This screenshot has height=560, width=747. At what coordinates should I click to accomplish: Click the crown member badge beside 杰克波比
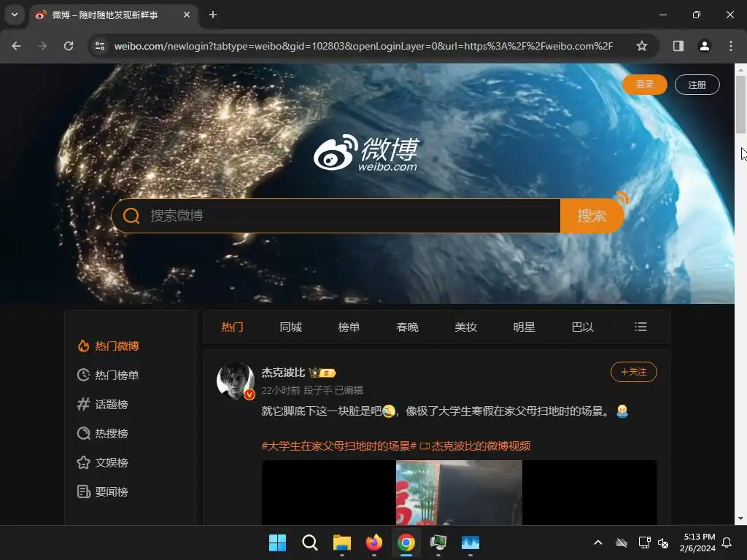[322, 373]
